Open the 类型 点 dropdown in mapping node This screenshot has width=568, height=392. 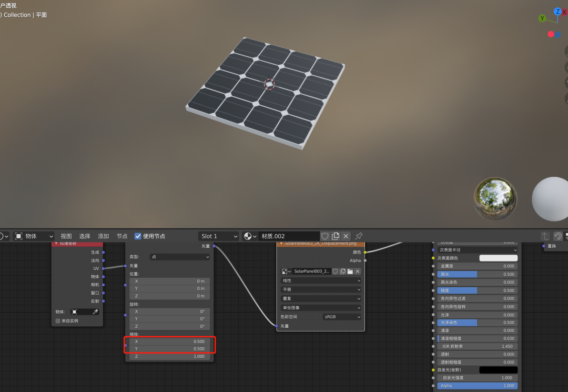click(x=180, y=257)
